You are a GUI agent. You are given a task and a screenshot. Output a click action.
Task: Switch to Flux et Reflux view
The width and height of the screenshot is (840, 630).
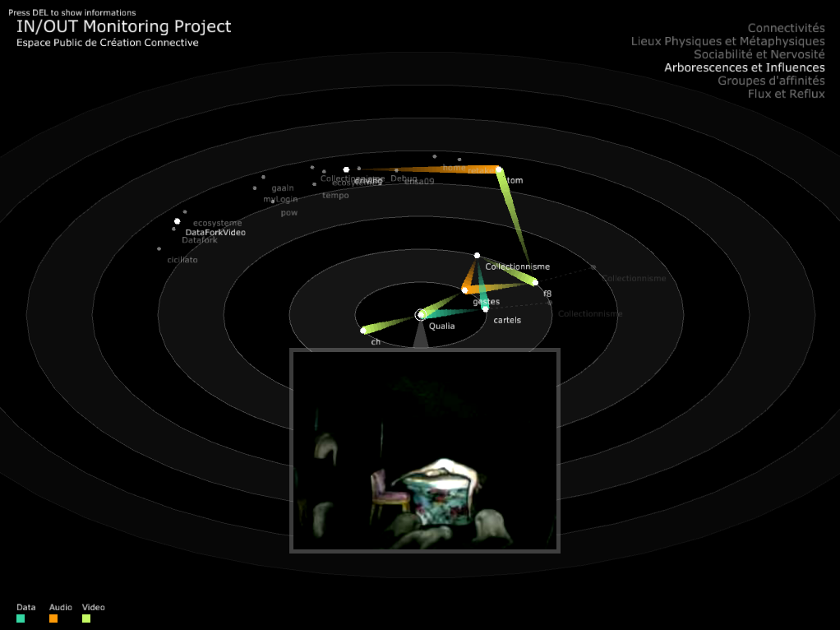click(x=786, y=94)
